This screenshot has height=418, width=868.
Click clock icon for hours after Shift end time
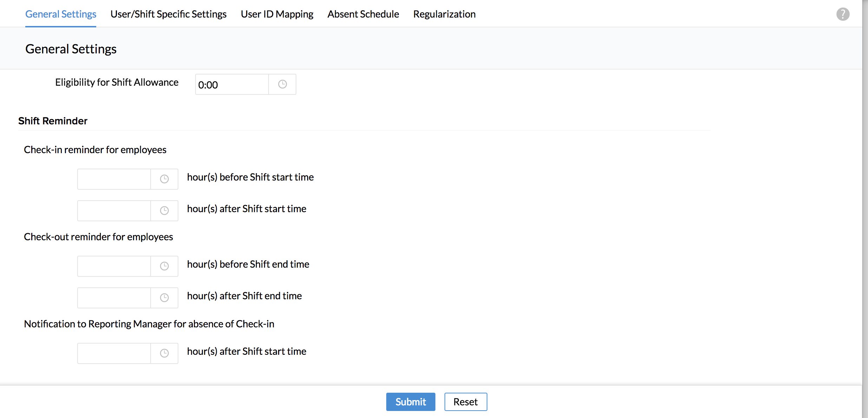click(x=164, y=298)
